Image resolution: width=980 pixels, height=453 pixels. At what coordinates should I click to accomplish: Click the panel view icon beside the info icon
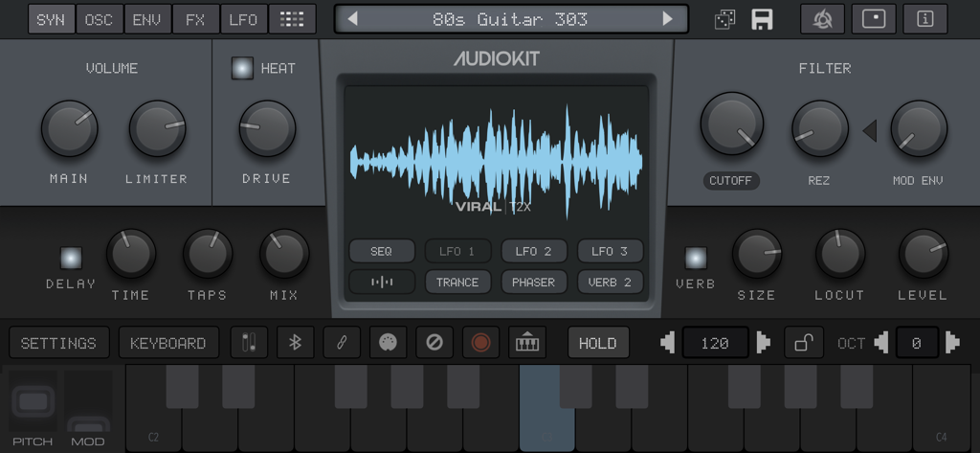pyautogui.click(x=874, y=19)
